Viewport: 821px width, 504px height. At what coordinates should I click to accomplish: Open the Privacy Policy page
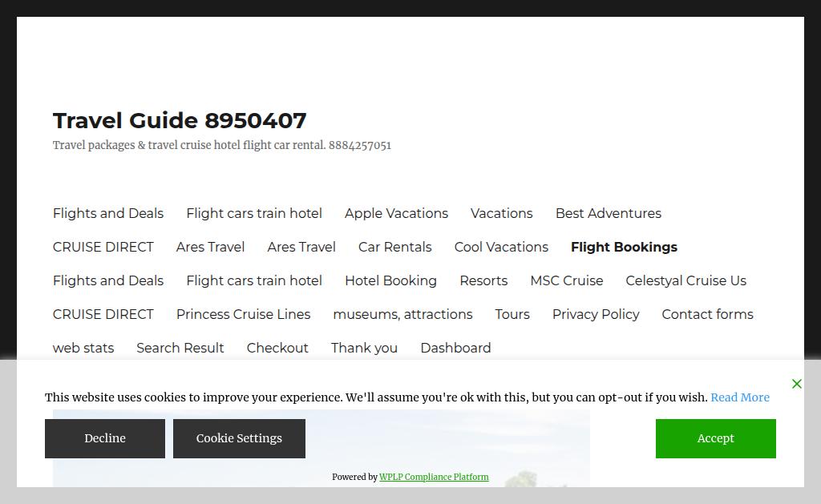tap(595, 314)
